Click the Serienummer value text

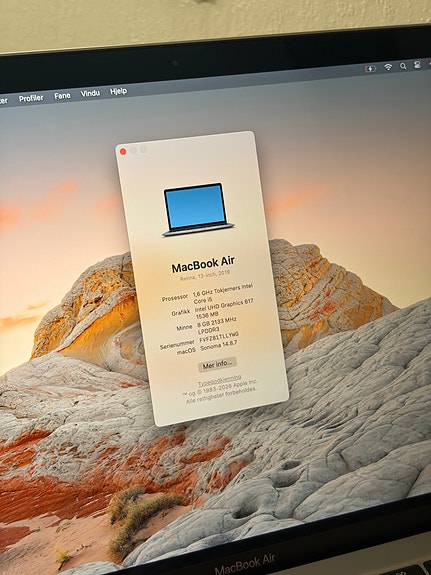[x=219, y=337]
